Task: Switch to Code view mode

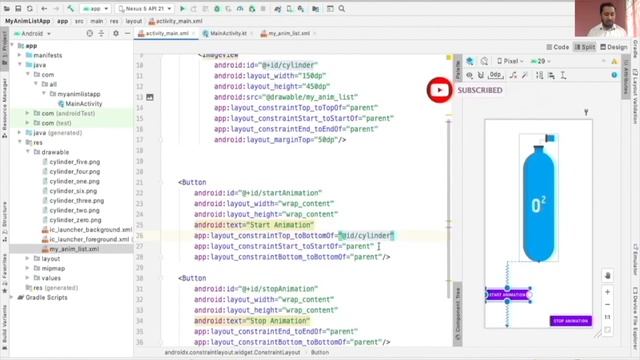Action: [558, 47]
